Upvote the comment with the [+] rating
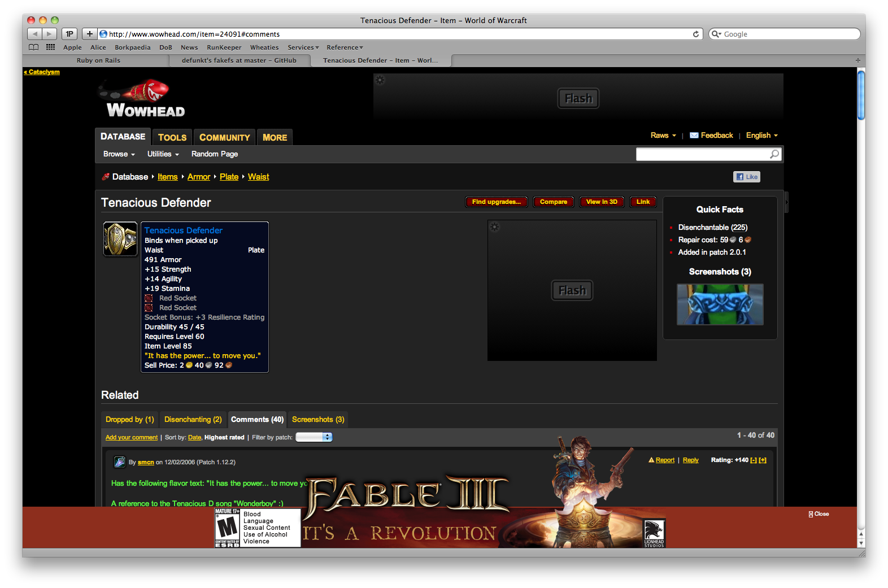This screenshot has width=888, height=588. [x=763, y=460]
